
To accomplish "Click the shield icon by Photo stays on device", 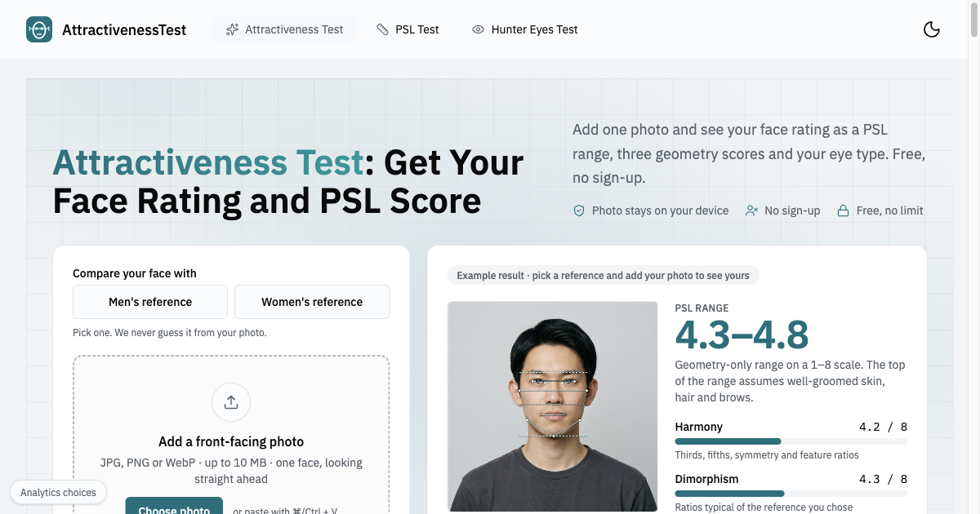I will [579, 210].
